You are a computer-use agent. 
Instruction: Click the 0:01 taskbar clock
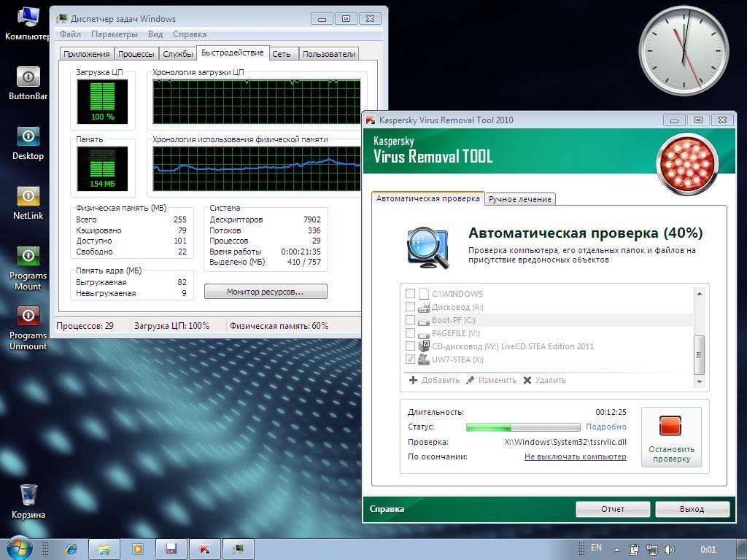[708, 550]
